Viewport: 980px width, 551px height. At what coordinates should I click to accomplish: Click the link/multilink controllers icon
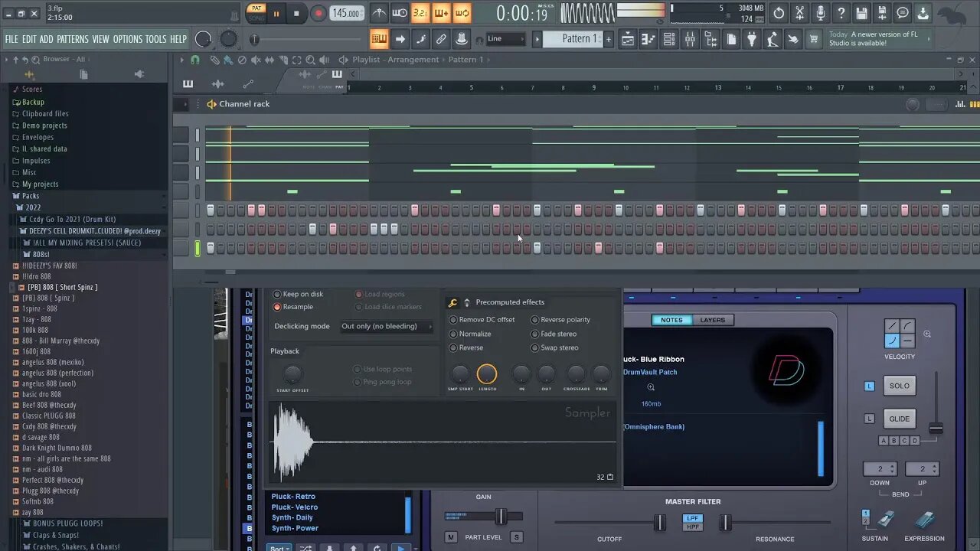click(x=441, y=39)
